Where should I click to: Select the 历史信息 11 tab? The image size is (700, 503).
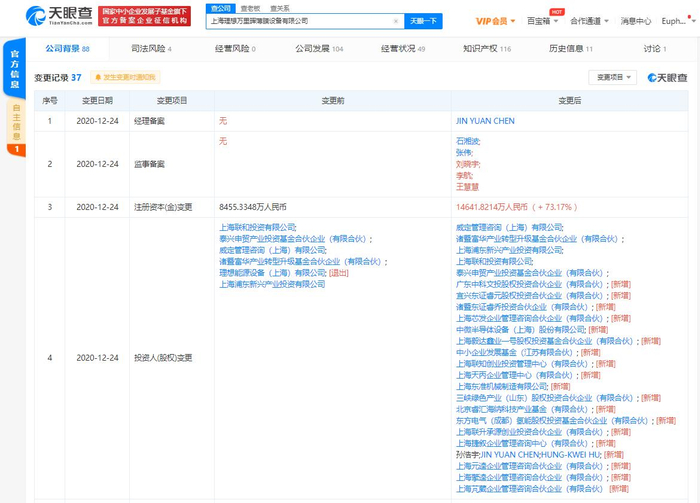pos(571,49)
